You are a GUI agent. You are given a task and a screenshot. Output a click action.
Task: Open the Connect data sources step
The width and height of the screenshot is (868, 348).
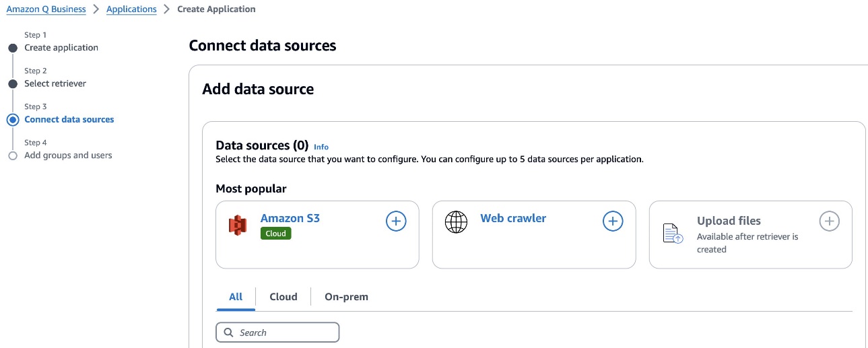click(69, 119)
